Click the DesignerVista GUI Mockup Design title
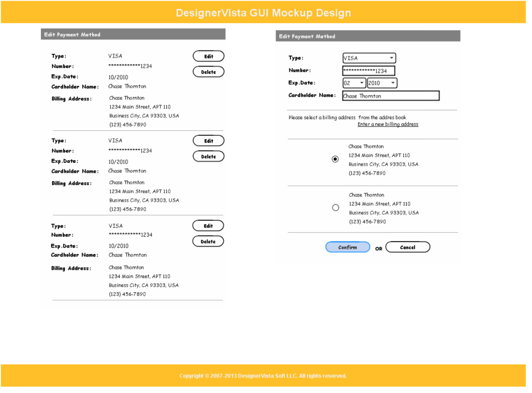The image size is (532, 393). click(263, 13)
